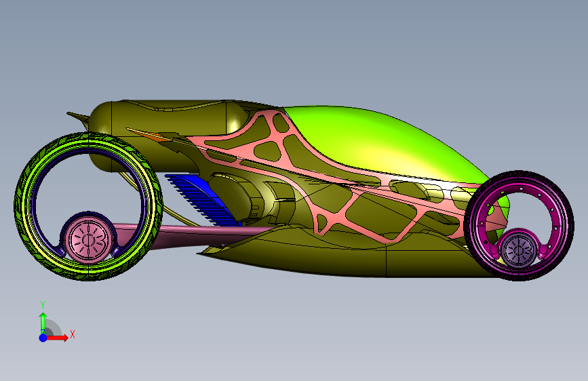
Task: Click the blue origin ball of the axis triad
Action: click(x=43, y=338)
